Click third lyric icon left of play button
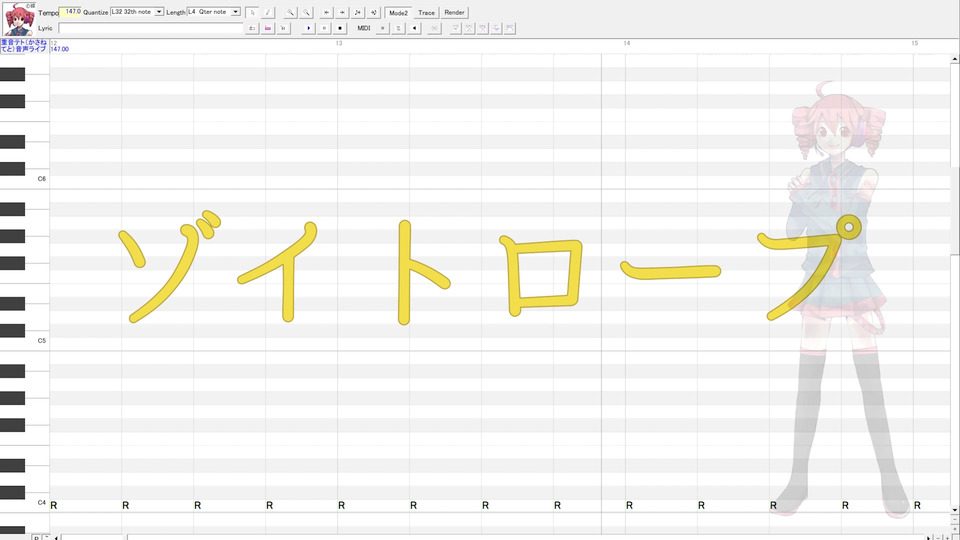 click(x=283, y=28)
